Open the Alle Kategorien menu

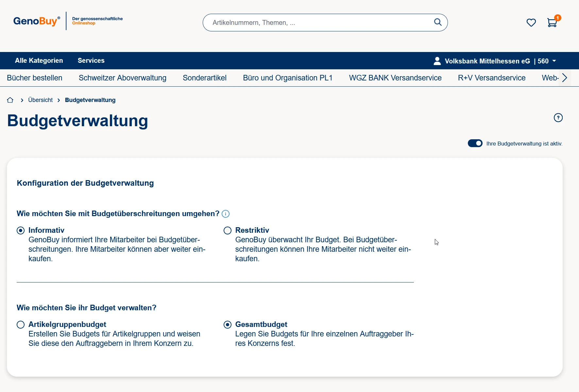tap(39, 60)
